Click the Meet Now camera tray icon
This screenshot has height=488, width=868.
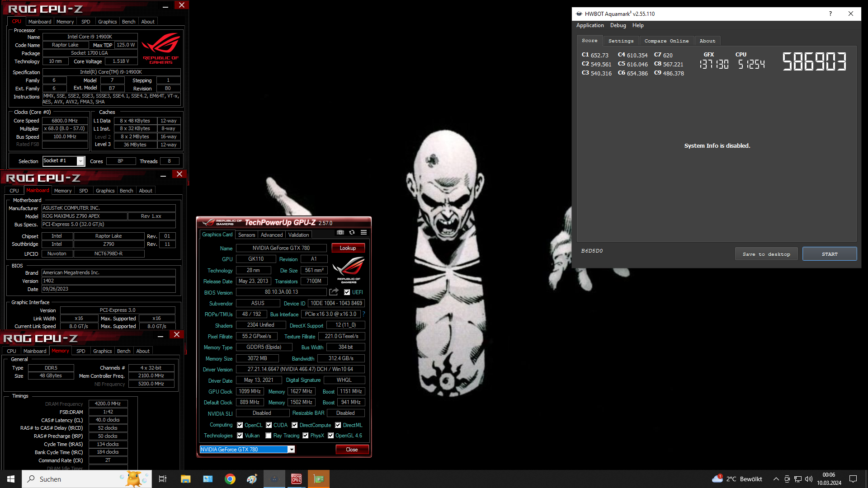click(x=787, y=479)
